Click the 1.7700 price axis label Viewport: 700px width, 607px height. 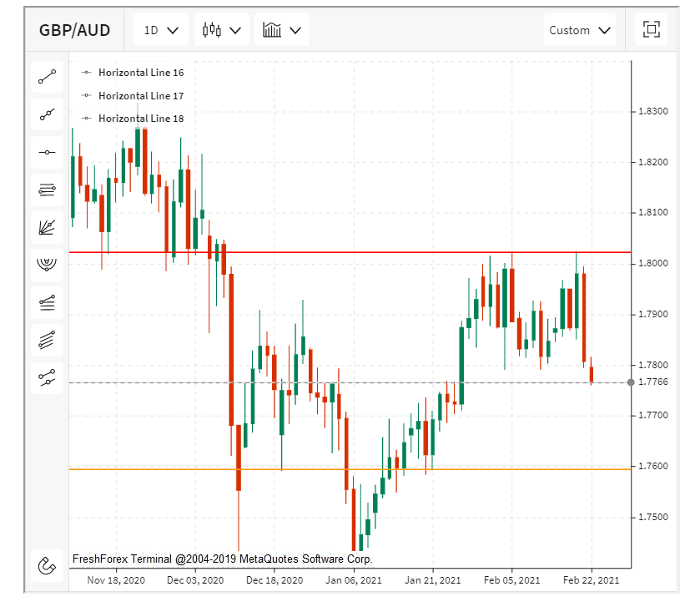(653, 416)
